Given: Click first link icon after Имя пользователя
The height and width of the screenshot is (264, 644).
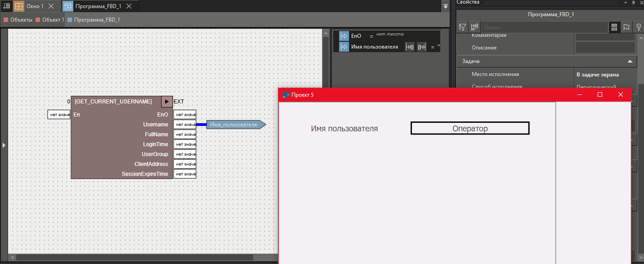Looking at the screenshot, I should [410, 47].
